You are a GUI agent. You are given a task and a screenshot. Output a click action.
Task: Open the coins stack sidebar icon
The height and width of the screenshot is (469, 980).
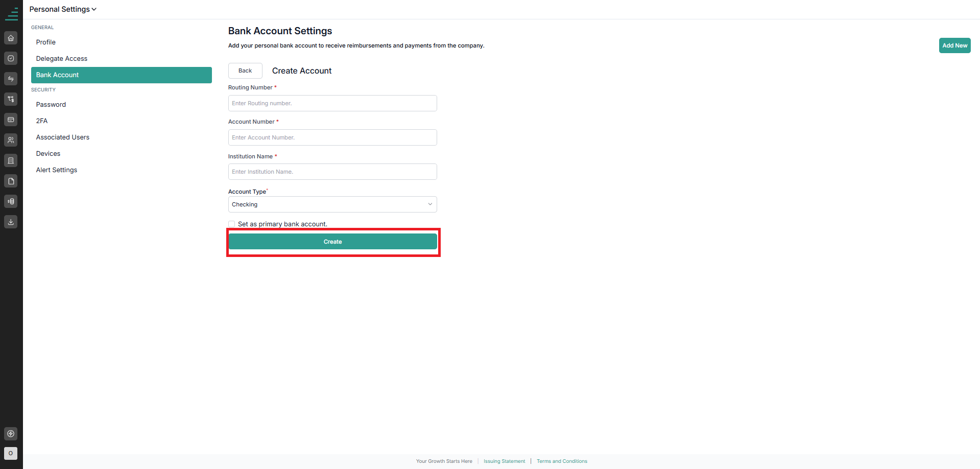click(11, 201)
